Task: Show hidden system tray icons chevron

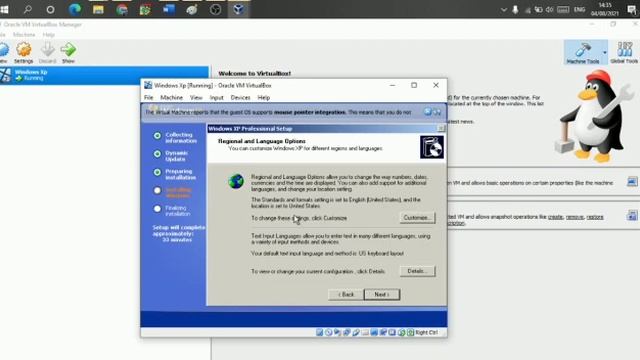Action: tap(504, 10)
